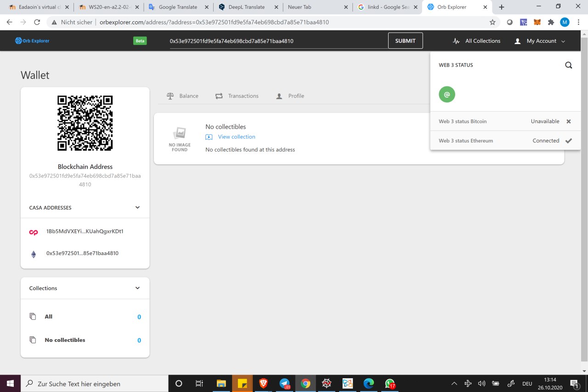
Task: Select No collectibles in Collections list
Action: [65, 340]
